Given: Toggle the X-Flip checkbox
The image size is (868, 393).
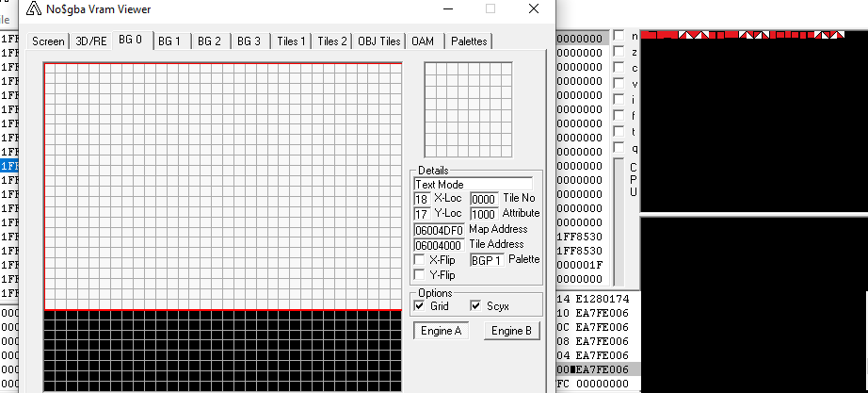Looking at the screenshot, I should click(x=420, y=260).
